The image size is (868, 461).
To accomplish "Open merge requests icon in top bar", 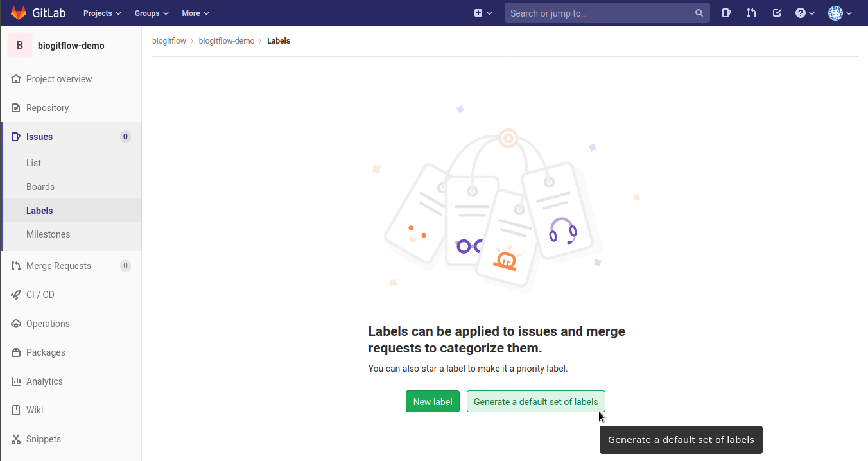I will click(x=752, y=13).
